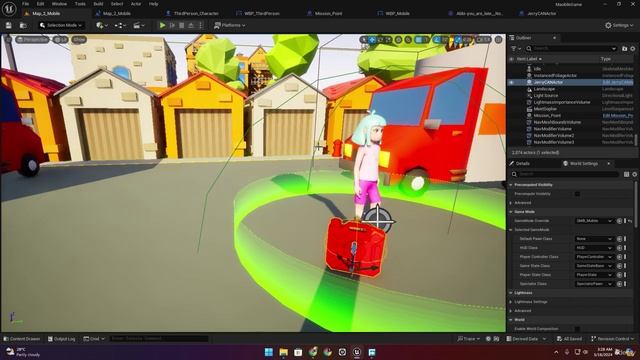This screenshot has height=360, width=640.
Task: Click the Stop simulation button
Action: (182, 25)
